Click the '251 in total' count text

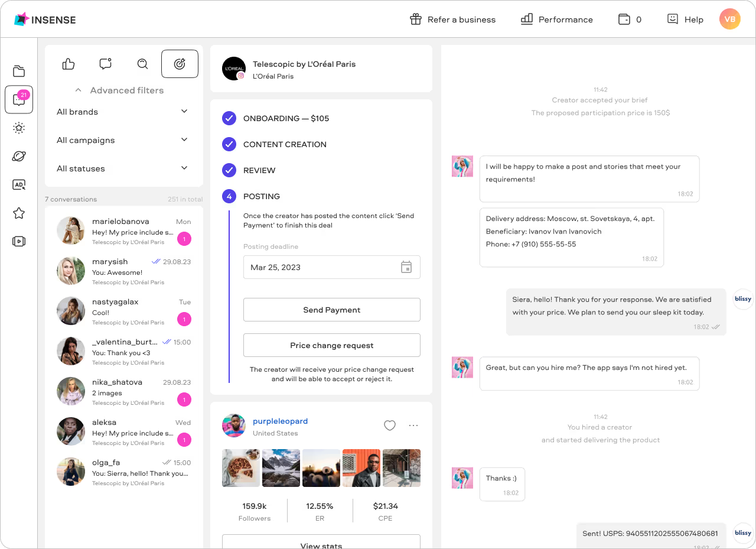185,199
